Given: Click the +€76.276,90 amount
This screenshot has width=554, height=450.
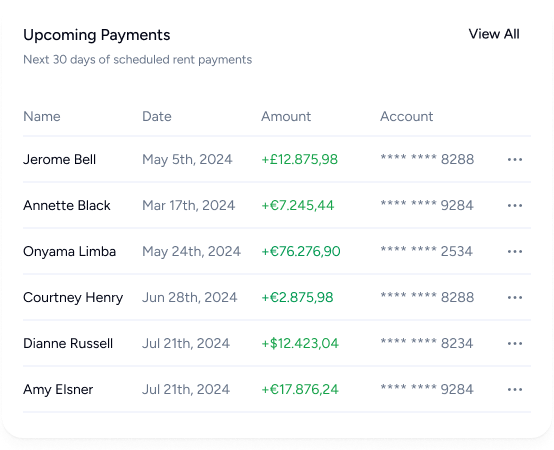Looking at the screenshot, I should click(301, 251).
